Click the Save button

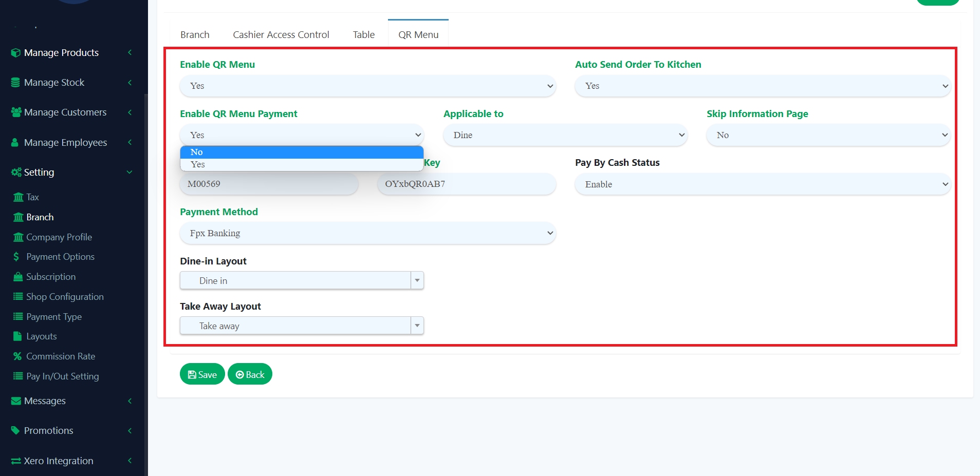pyautogui.click(x=202, y=374)
